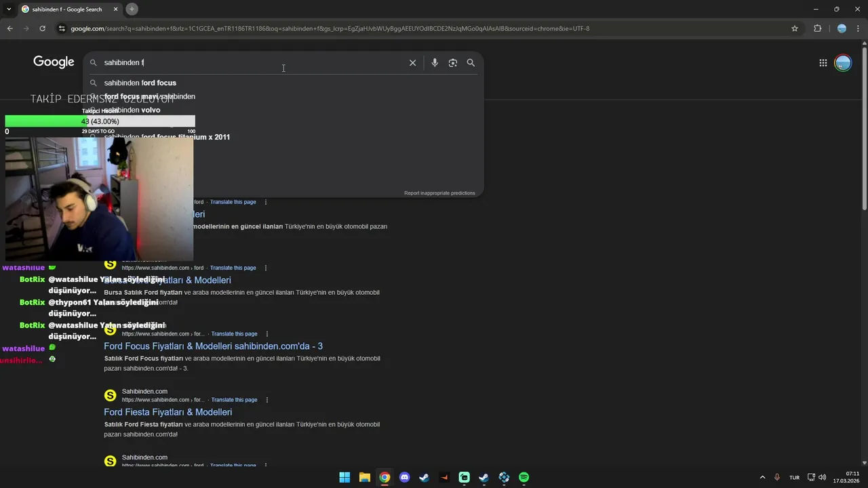Open a new browser tab

click(x=132, y=9)
